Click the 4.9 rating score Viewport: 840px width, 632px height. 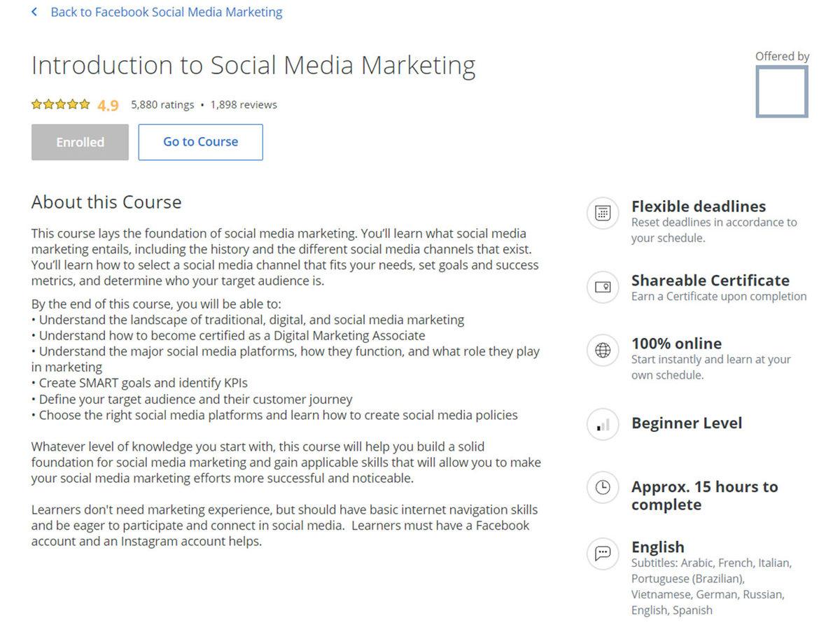(108, 106)
